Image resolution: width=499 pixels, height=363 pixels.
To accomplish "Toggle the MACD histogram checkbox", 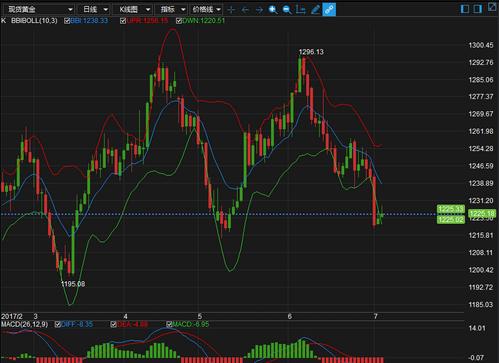I will coord(169,324).
